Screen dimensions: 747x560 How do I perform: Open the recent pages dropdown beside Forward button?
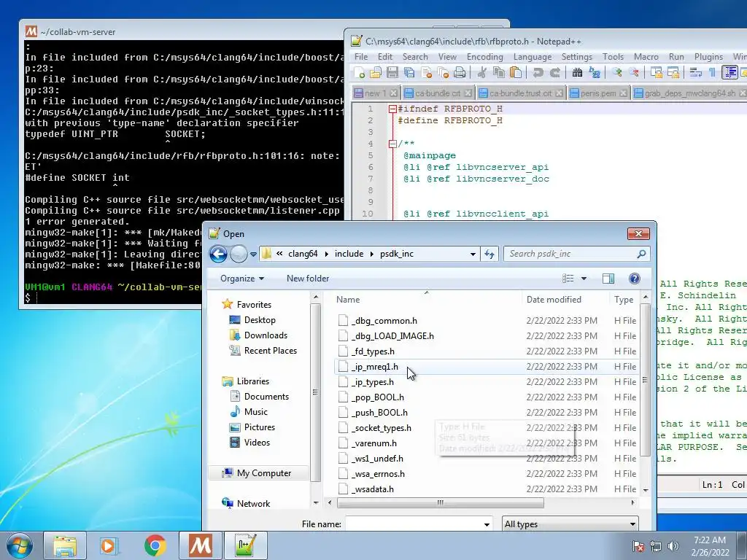pyautogui.click(x=253, y=254)
